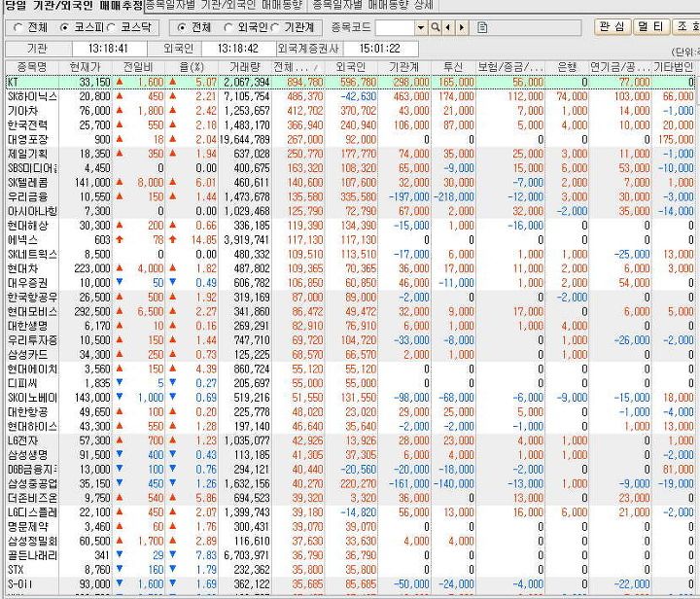Viewport: 700px width, 599px height.
Task: Select the 외국인 investor radio button
Action: (228, 27)
